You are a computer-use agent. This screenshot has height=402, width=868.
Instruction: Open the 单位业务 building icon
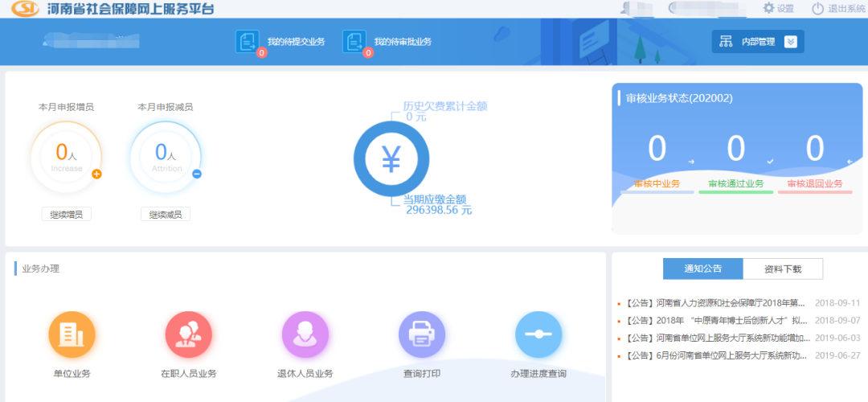click(x=72, y=335)
